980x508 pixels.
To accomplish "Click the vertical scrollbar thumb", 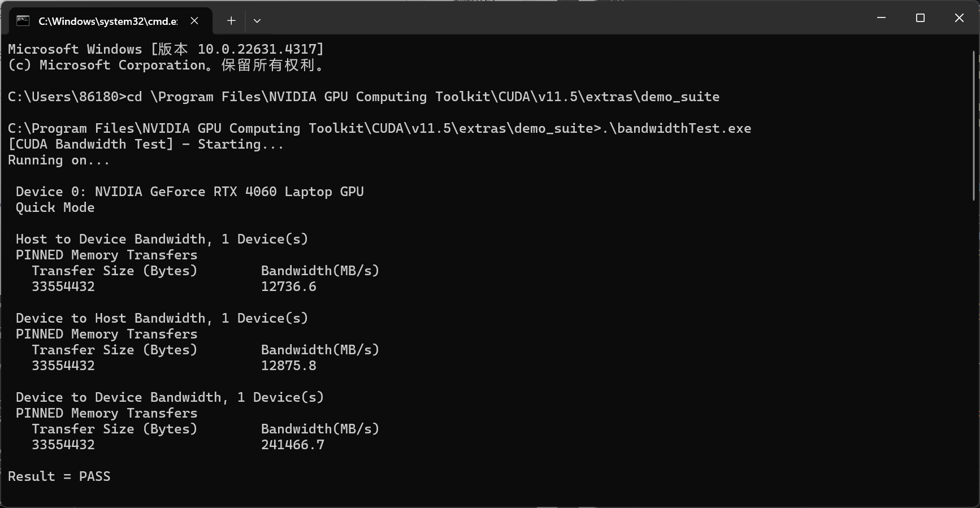I will 974,125.
